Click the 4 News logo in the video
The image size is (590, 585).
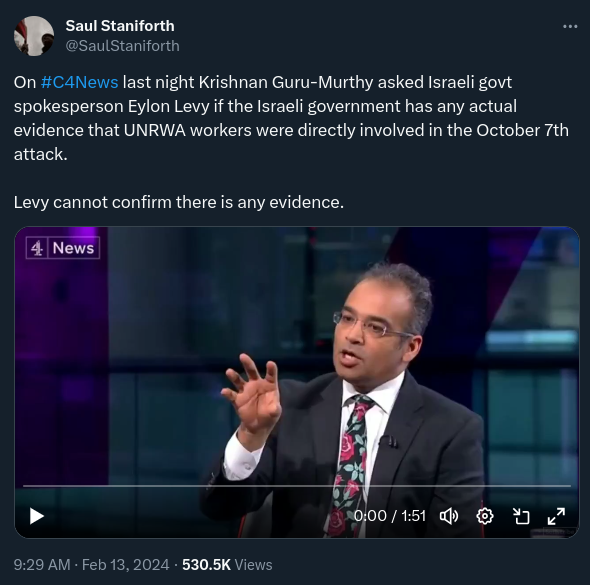(63, 248)
